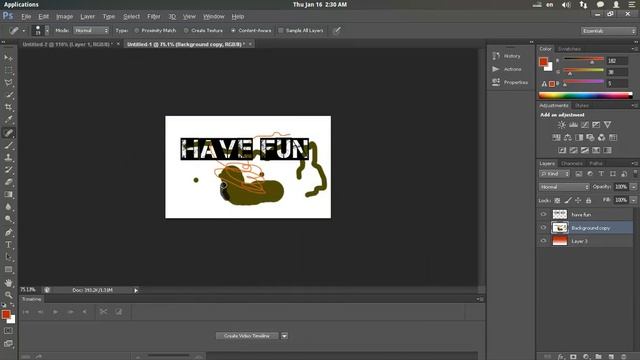Image resolution: width=640 pixels, height=360 pixels.
Task: Switch to the Swatches tab
Action: click(569, 49)
